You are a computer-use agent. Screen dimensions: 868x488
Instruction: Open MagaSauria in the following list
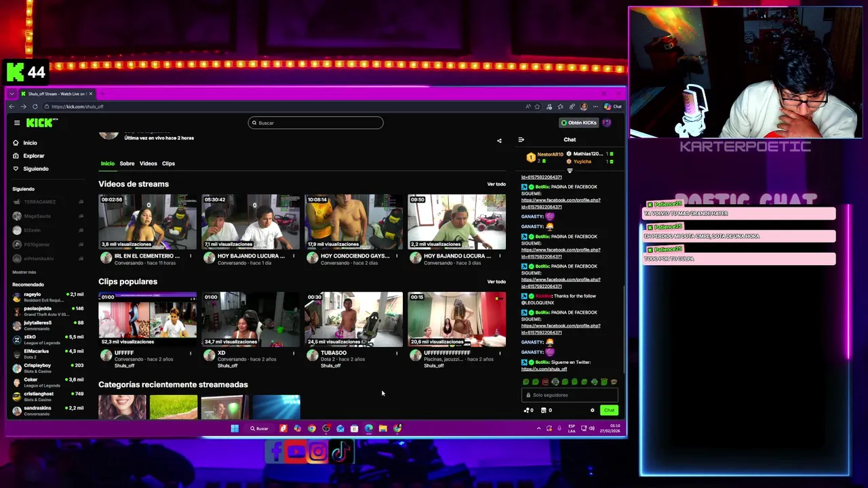[x=47, y=216]
